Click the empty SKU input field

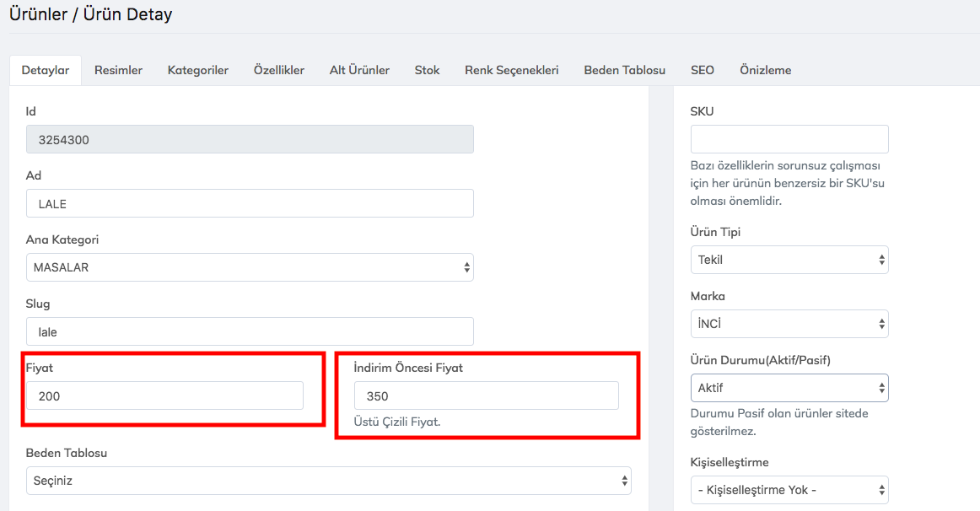789,139
